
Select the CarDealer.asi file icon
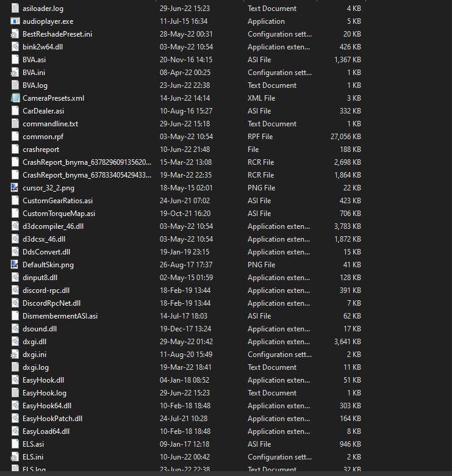(x=15, y=111)
